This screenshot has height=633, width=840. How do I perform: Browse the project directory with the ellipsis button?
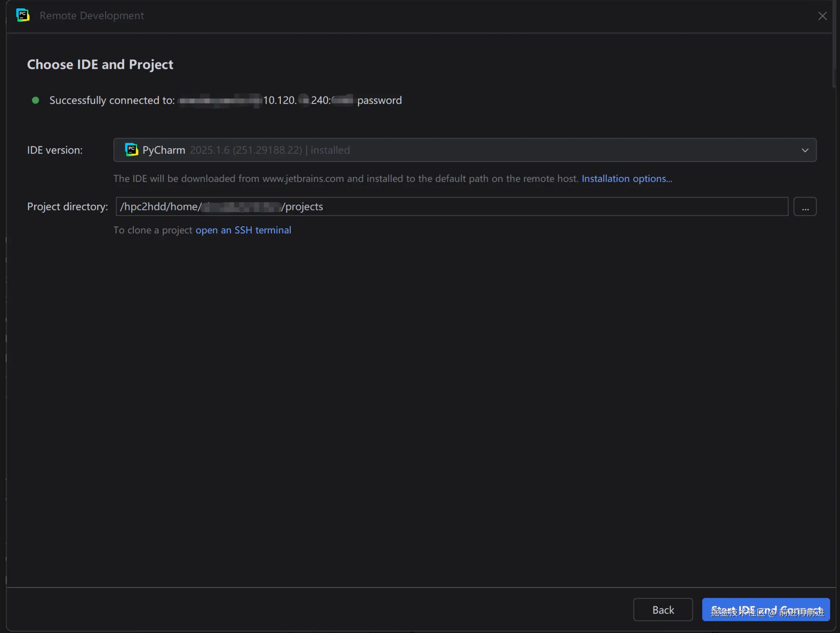click(x=805, y=207)
